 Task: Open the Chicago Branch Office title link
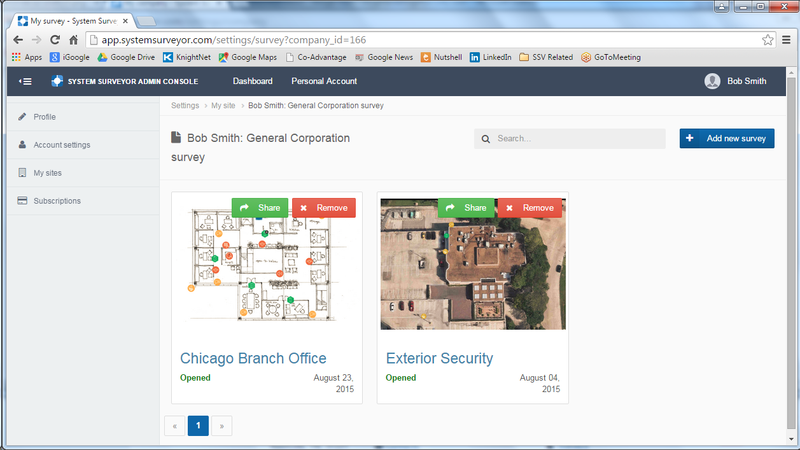(253, 358)
